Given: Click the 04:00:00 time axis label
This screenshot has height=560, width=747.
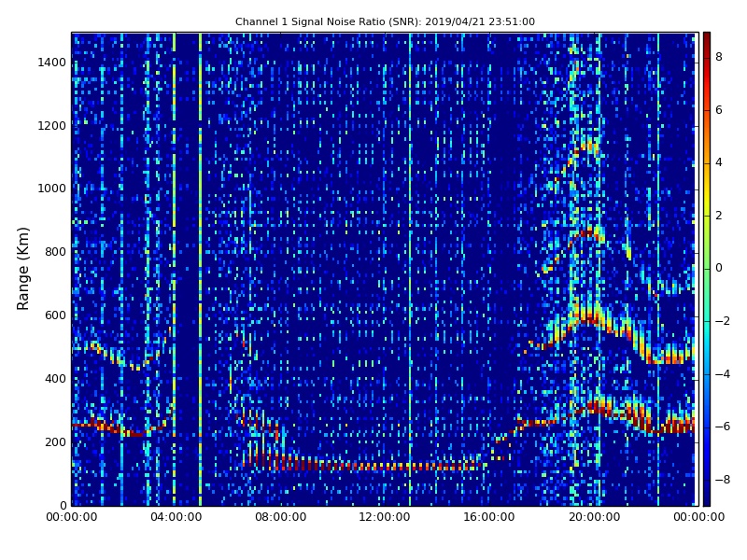Looking at the screenshot, I should (x=176, y=517).
